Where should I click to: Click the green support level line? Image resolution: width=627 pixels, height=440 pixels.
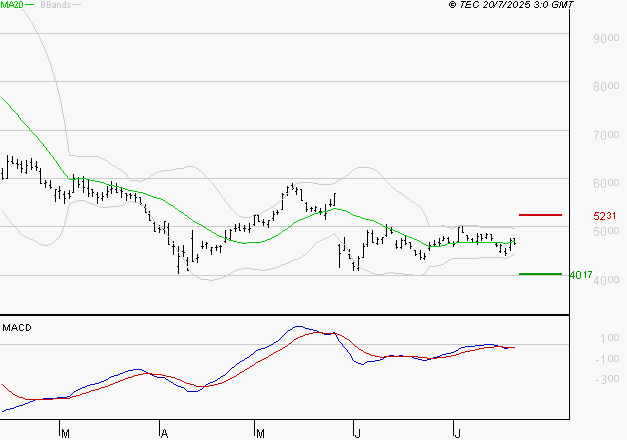click(540, 274)
